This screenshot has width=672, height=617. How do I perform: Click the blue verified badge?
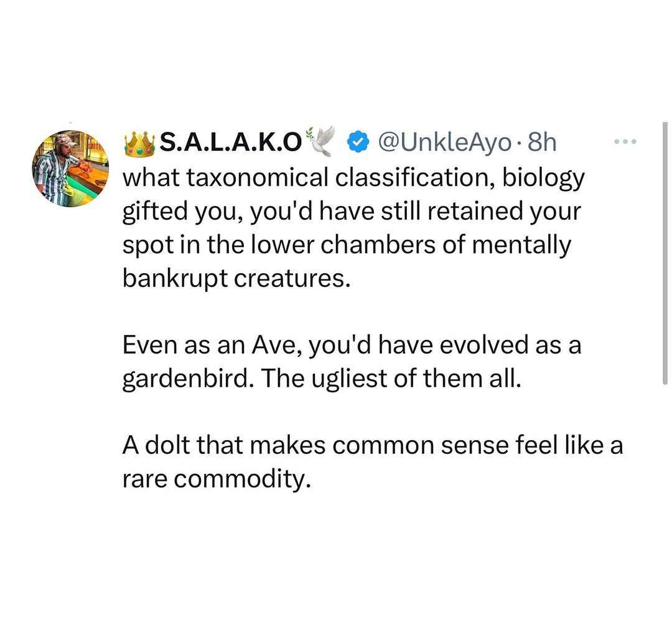tap(358, 143)
